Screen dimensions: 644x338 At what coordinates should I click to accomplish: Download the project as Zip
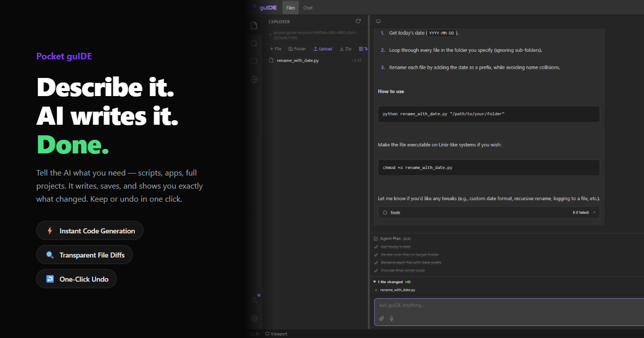point(346,49)
